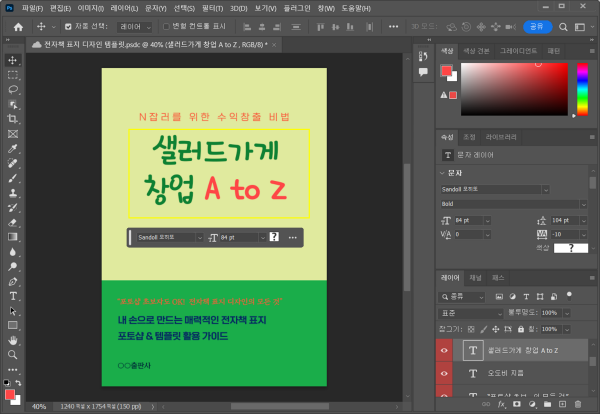This screenshot has width=600, height=414.
Task: Select the Zoom tool in the toolbar
Action: [13, 354]
